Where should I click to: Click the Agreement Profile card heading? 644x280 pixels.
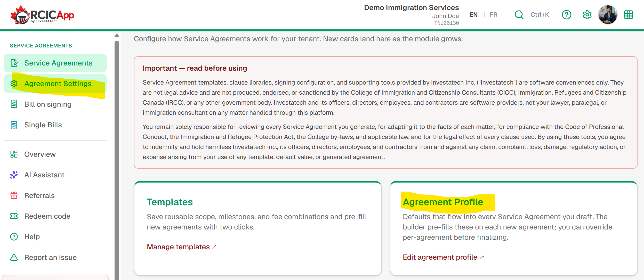tap(443, 202)
